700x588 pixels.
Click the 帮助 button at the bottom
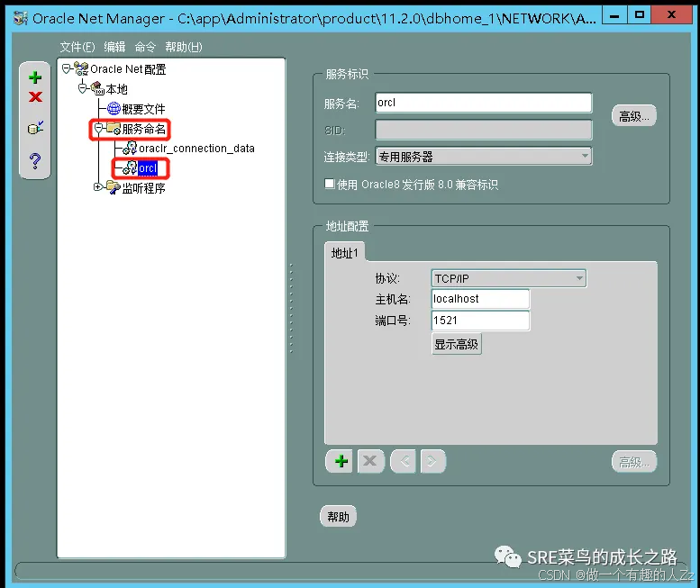[338, 517]
